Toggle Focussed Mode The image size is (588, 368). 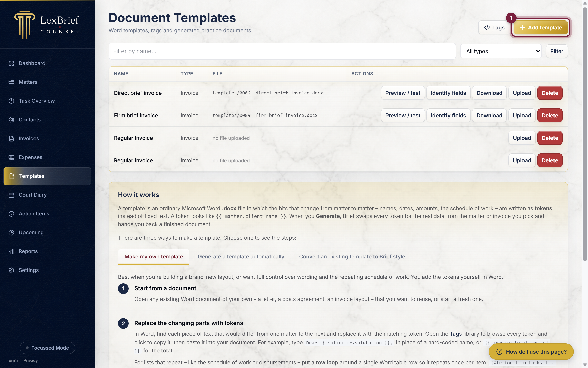pyautogui.click(x=47, y=348)
